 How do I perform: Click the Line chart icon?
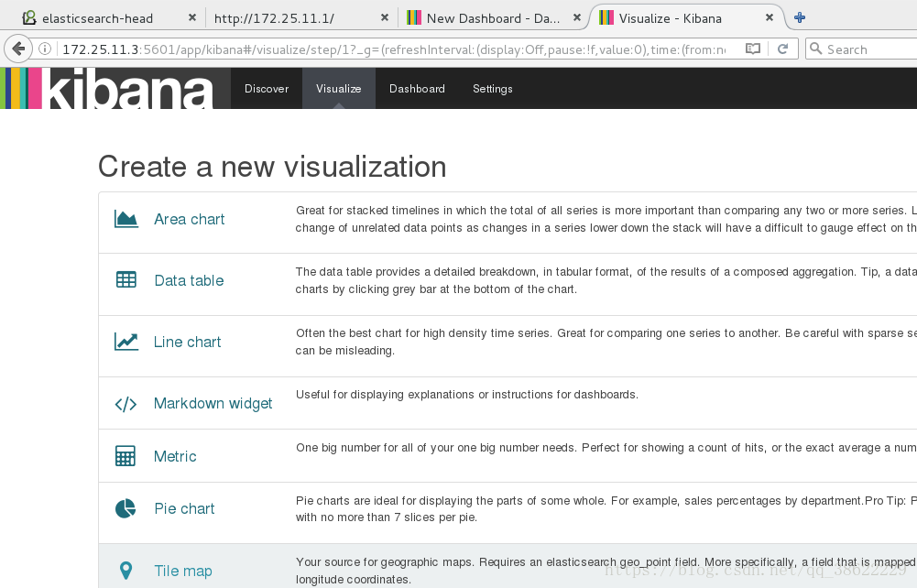point(126,342)
